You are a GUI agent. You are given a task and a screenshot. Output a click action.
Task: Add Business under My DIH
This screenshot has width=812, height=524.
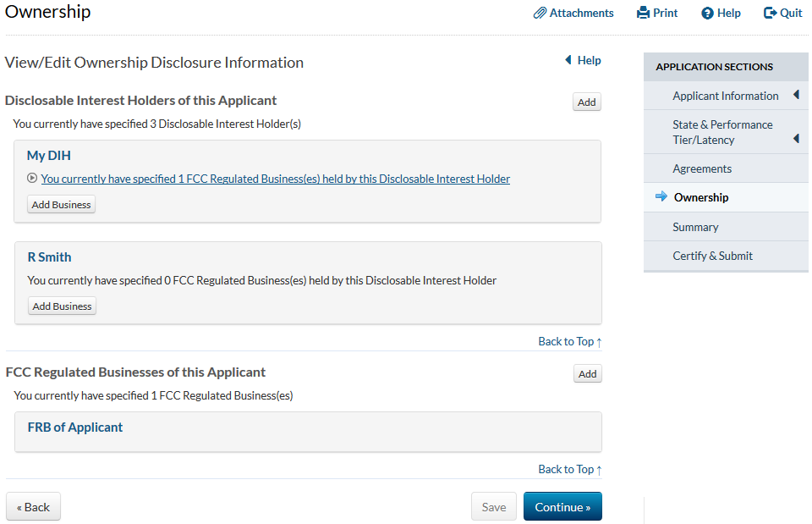pos(61,205)
